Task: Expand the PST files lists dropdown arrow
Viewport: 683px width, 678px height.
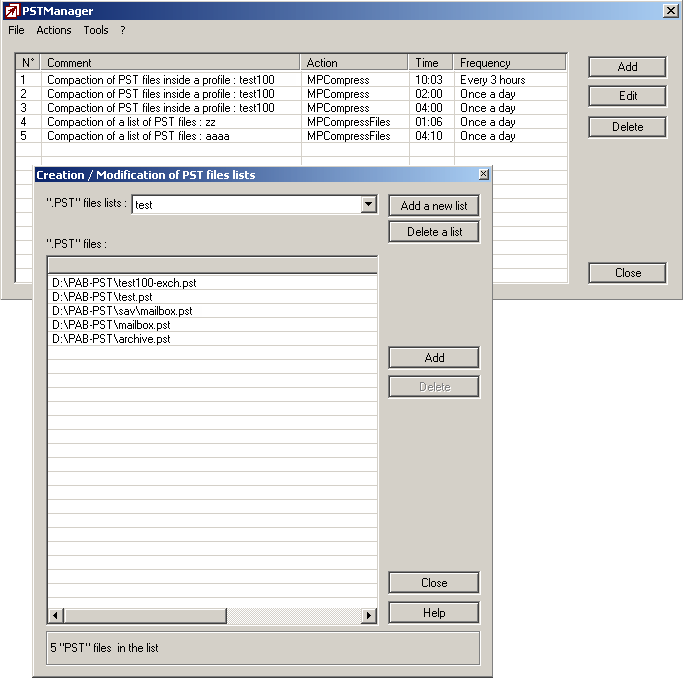Action: pos(369,204)
